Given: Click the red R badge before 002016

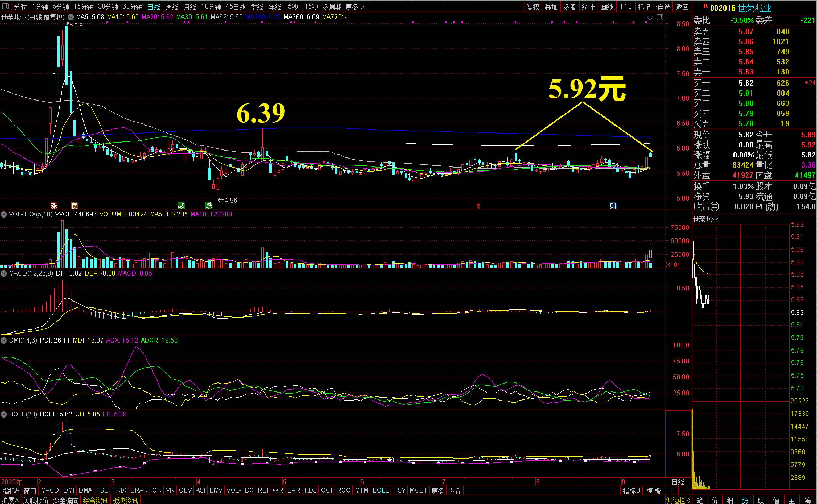Looking at the screenshot, I should [706, 6].
